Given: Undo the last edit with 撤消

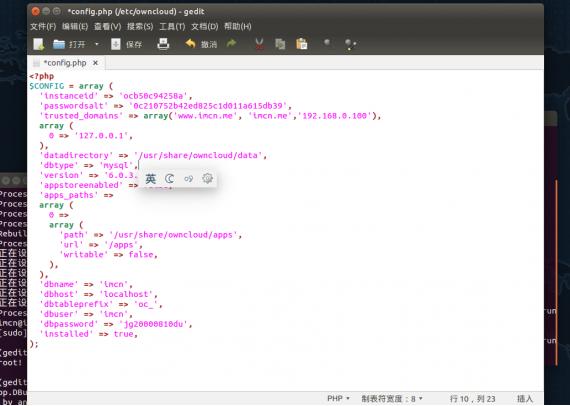Looking at the screenshot, I should click(x=201, y=44).
